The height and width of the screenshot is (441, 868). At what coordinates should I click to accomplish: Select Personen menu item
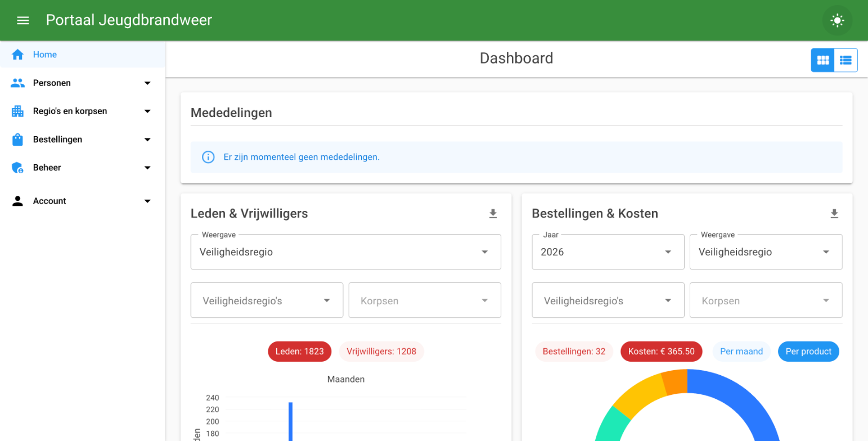(83, 83)
